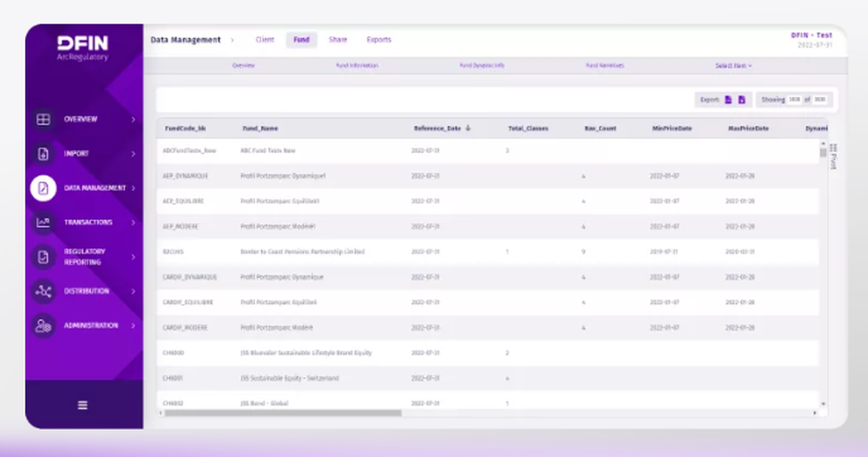Image resolution: width=868 pixels, height=457 pixels.
Task: Click the breadcrumb chevron after Data Management
Action: (232, 40)
